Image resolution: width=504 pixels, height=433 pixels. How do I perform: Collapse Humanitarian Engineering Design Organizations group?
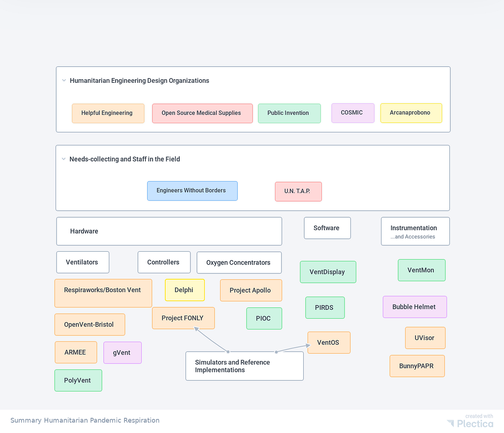tap(64, 80)
